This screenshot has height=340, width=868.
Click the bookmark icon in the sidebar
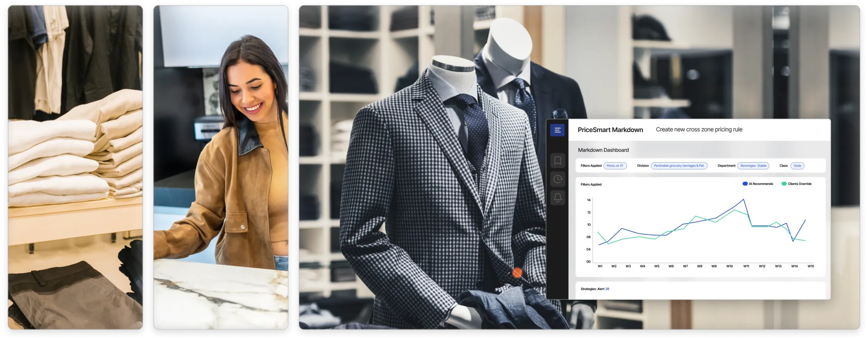coord(557,161)
